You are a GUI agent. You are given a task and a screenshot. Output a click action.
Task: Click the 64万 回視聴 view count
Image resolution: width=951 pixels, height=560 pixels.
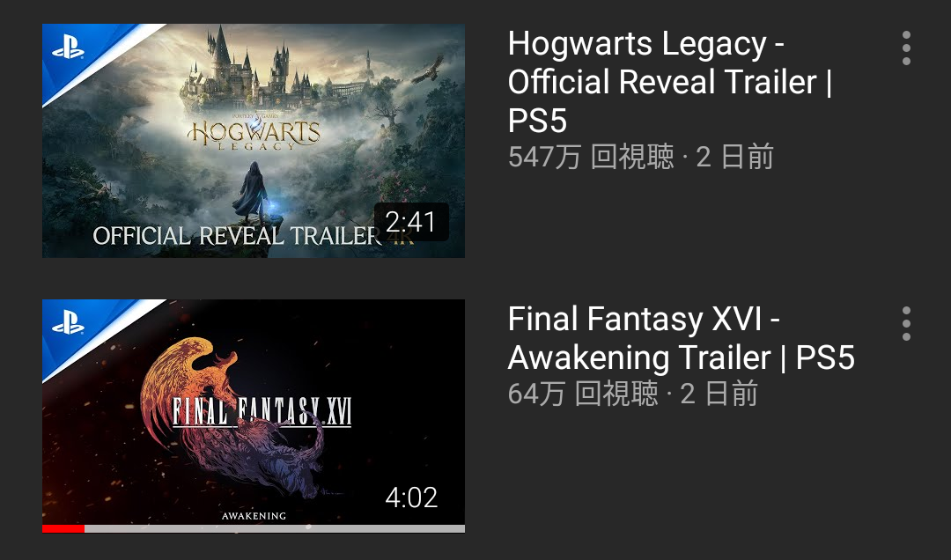pyautogui.click(x=583, y=394)
